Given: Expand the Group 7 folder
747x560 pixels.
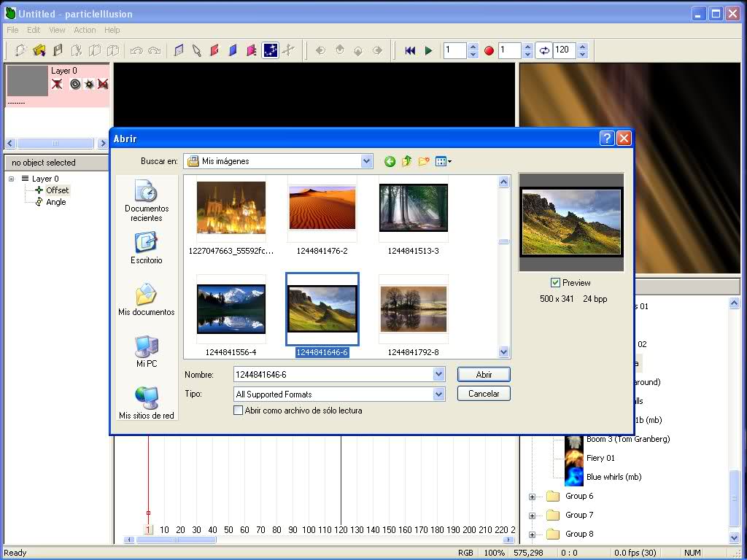Looking at the screenshot, I should coord(532,516).
